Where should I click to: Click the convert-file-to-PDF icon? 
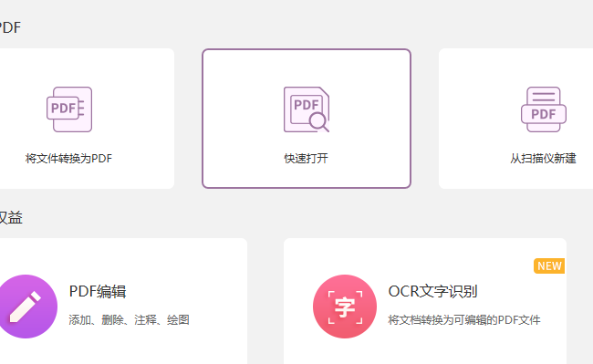coord(69,109)
